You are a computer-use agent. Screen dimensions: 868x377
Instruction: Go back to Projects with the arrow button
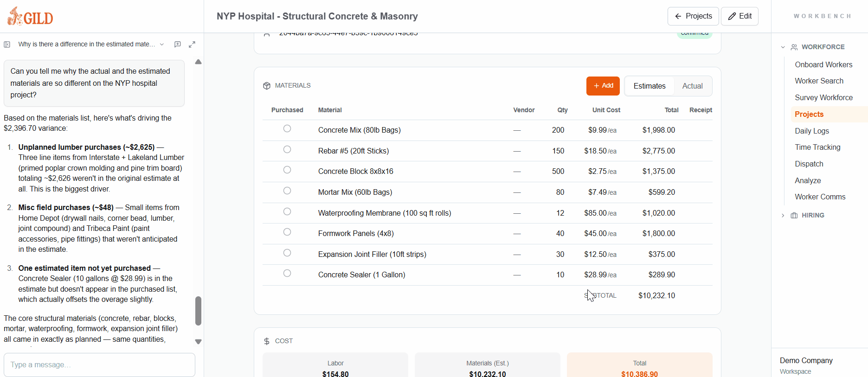693,16
